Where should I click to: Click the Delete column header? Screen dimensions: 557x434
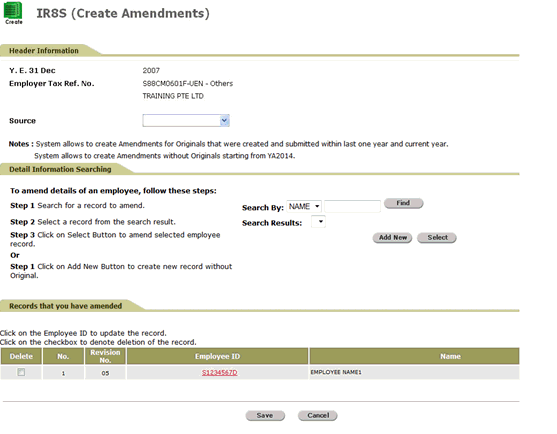click(x=21, y=356)
